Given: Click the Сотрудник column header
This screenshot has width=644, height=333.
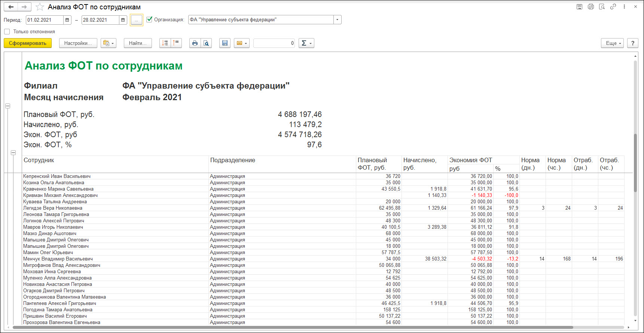Looking at the screenshot, I should pyautogui.click(x=115, y=164).
